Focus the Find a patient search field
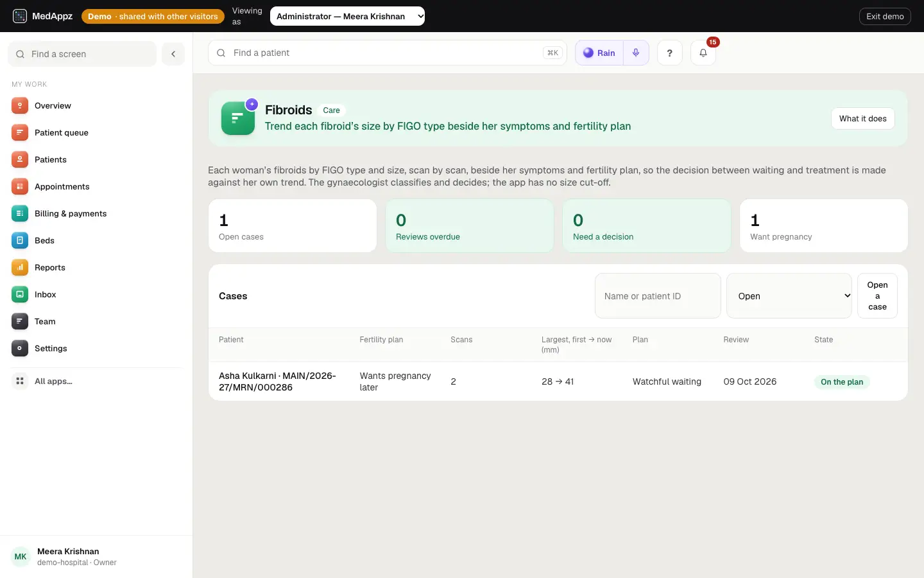The height and width of the screenshot is (578, 924). click(x=388, y=53)
